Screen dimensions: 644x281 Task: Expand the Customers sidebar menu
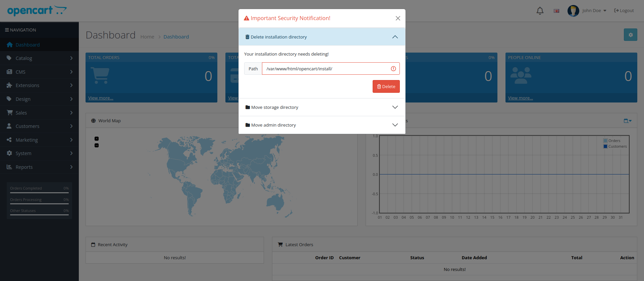click(x=39, y=126)
